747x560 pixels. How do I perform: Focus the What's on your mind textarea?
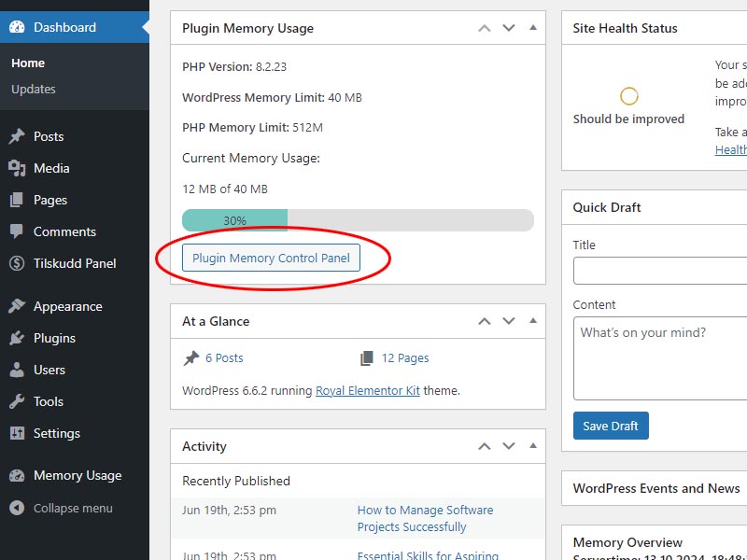point(660,358)
